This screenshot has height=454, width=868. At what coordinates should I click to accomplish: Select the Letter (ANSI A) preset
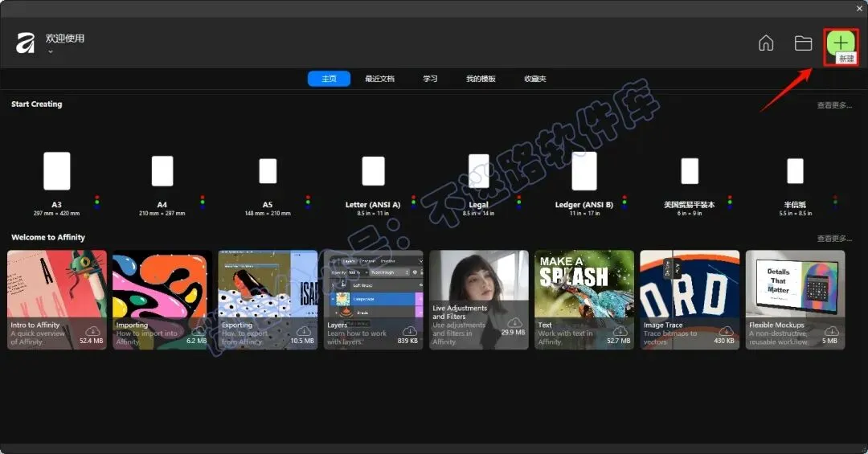[x=373, y=170]
